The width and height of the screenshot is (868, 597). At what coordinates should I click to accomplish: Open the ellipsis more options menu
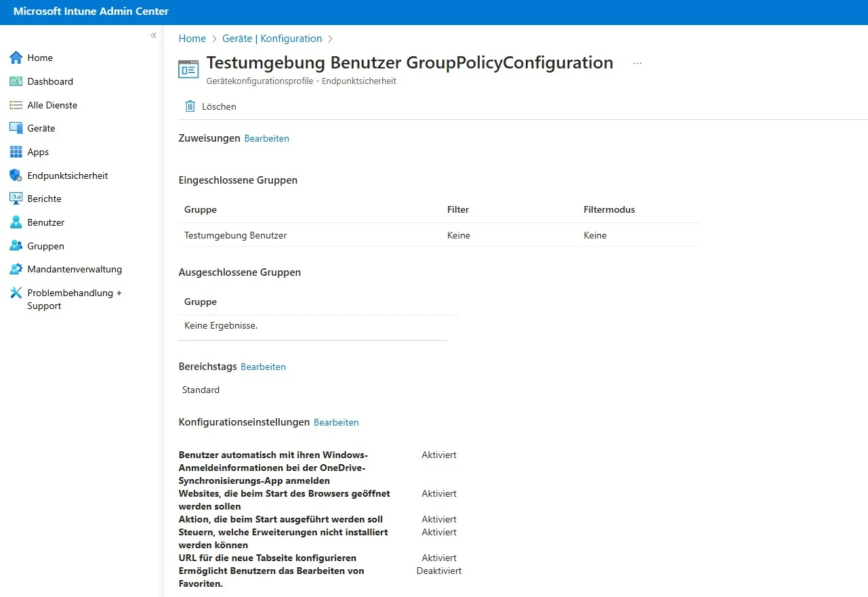[x=637, y=63]
